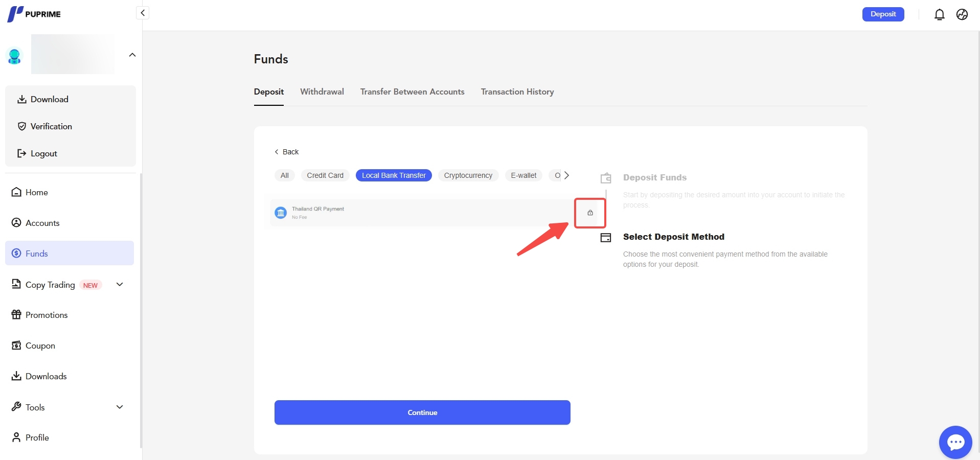Viewport: 980px width, 460px height.
Task: Click the bank icon beside Thailand QR Payment
Action: tap(280, 213)
